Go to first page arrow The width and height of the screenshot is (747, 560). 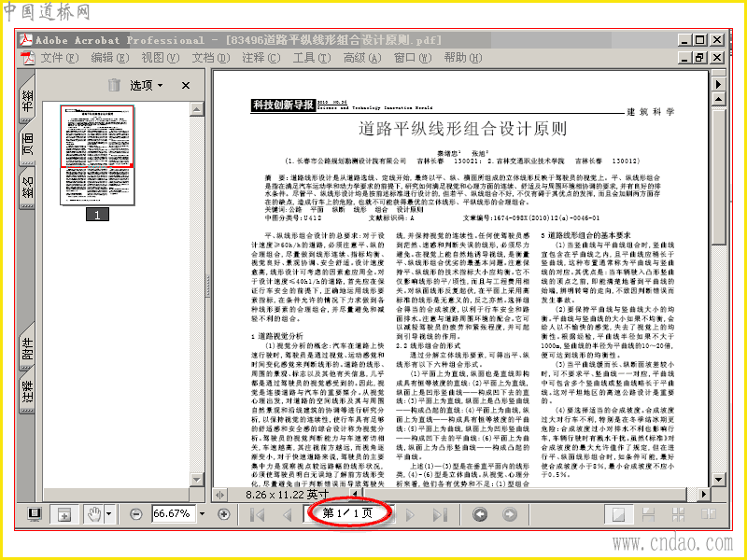[258, 514]
